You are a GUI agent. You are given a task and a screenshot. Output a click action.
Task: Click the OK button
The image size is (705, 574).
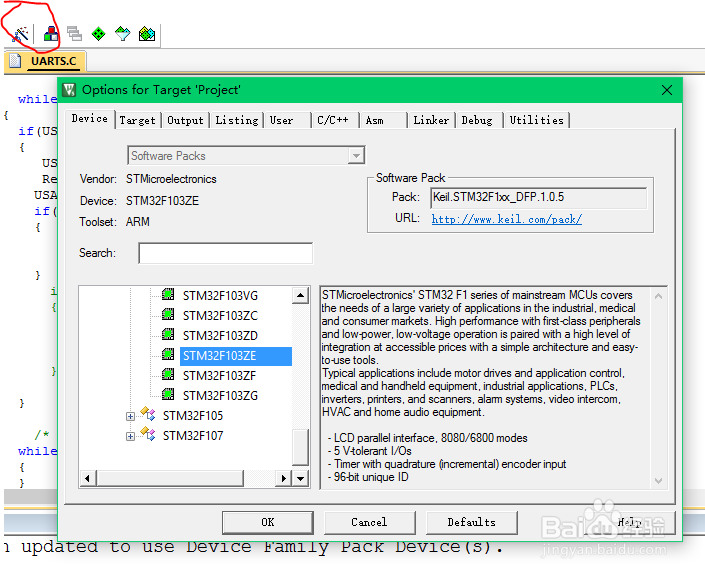pos(268,522)
